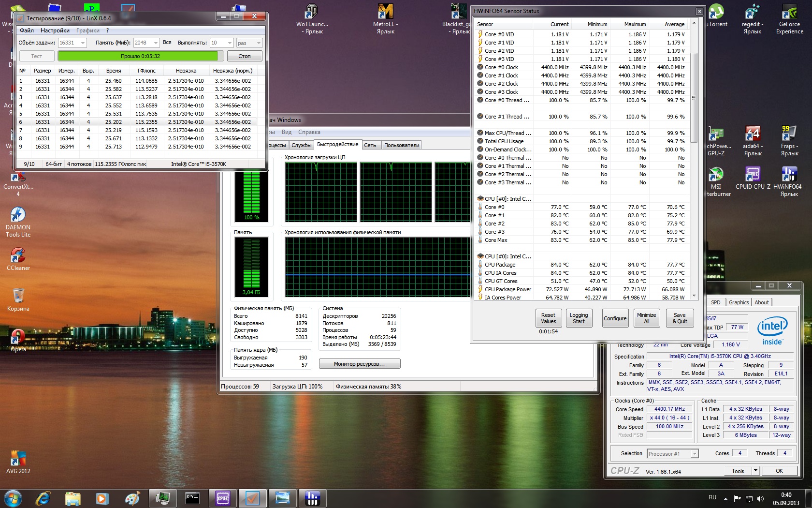The height and width of the screenshot is (508, 812).
Task: Open the Файл menu in LinX
Action: coord(27,30)
